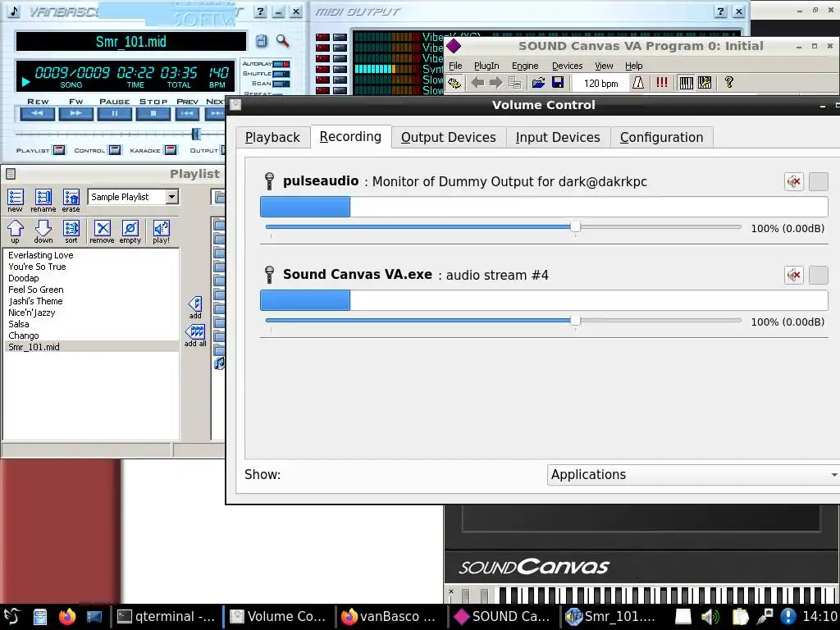The height and width of the screenshot is (630, 840).
Task: Toggle the Karaoke window button
Action: tap(171, 150)
